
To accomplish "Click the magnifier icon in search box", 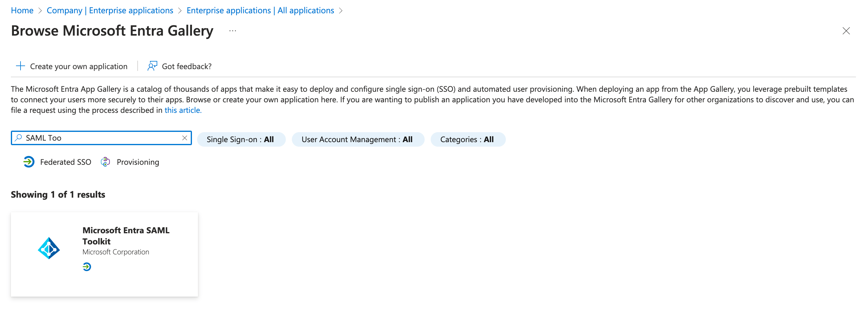I will tap(19, 138).
